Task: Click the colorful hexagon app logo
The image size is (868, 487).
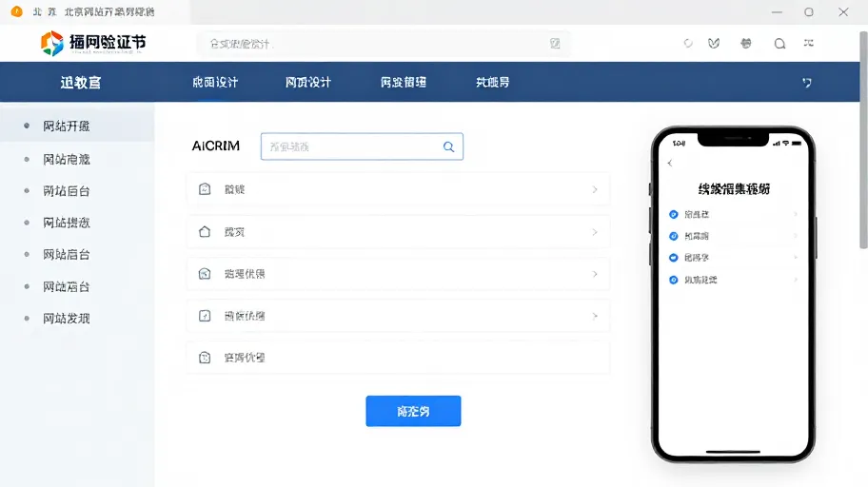Action: 52,43
